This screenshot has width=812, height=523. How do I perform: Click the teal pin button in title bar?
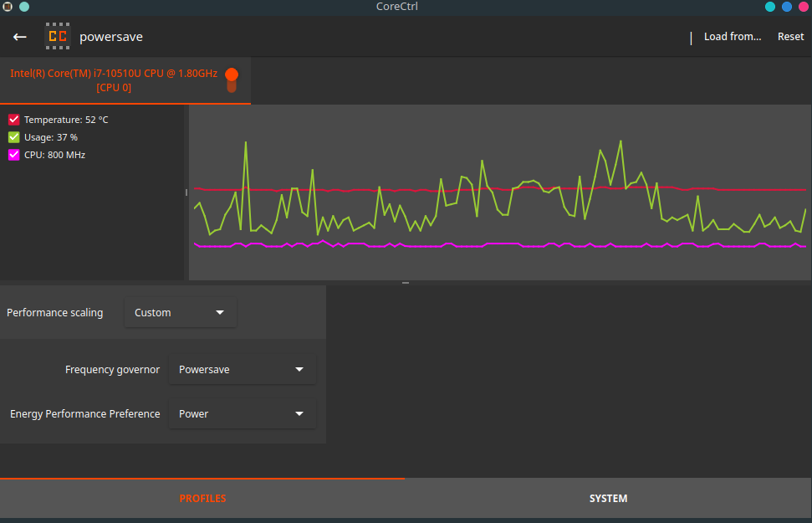click(24, 7)
